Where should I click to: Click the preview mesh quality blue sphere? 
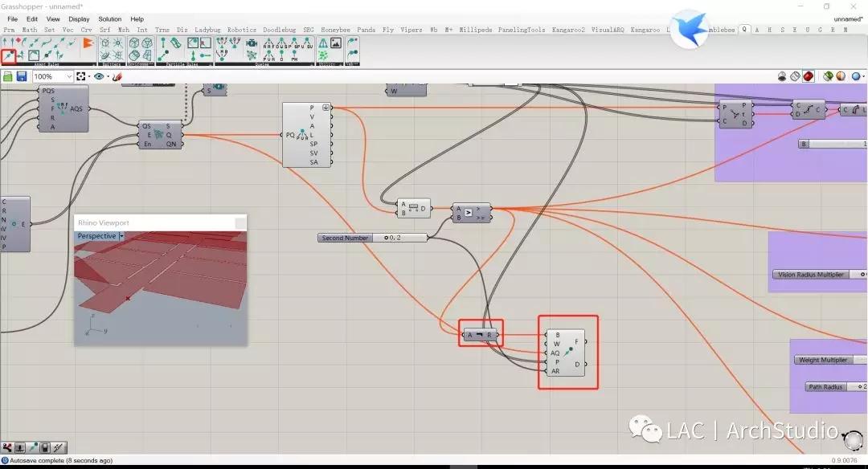click(856, 76)
